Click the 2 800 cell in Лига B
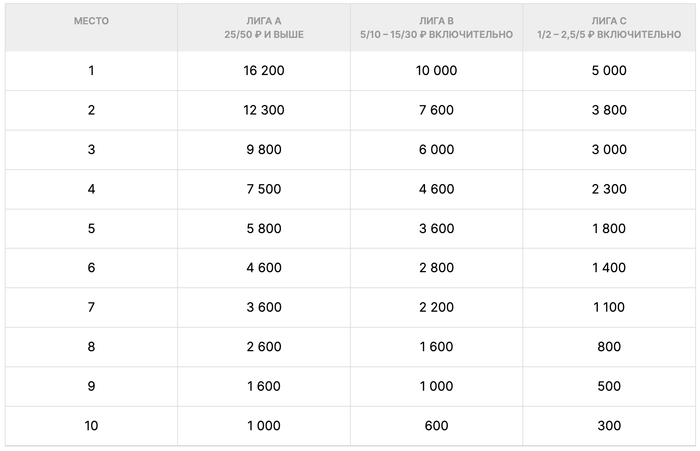 pyautogui.click(x=436, y=268)
